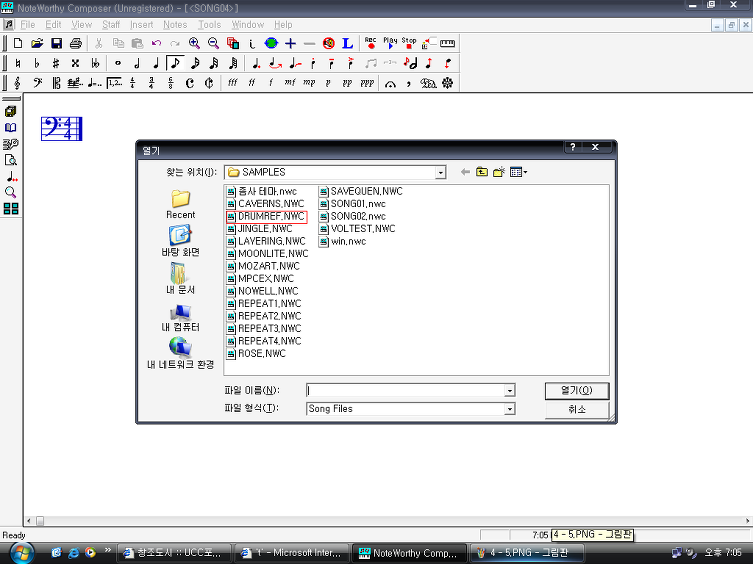Click the Save floppy disk icon

56,43
